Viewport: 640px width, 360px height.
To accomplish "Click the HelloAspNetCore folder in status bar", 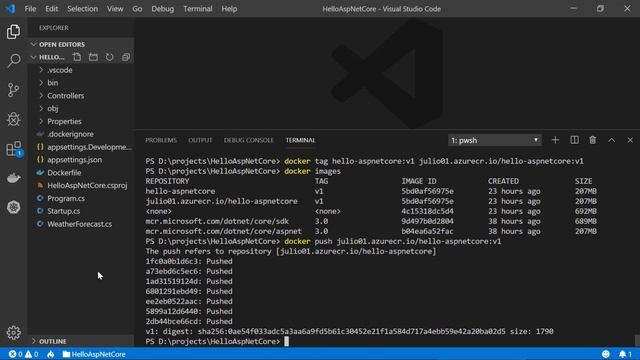I will pyautogui.click(x=94, y=354).
